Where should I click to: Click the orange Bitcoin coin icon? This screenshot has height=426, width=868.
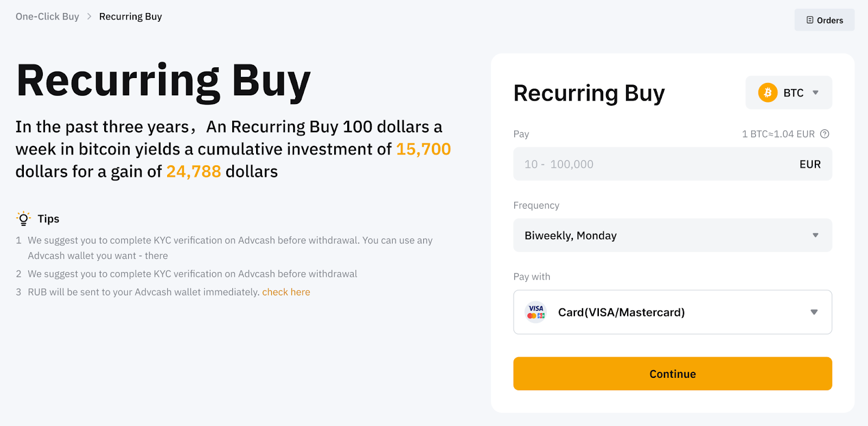[x=768, y=93]
